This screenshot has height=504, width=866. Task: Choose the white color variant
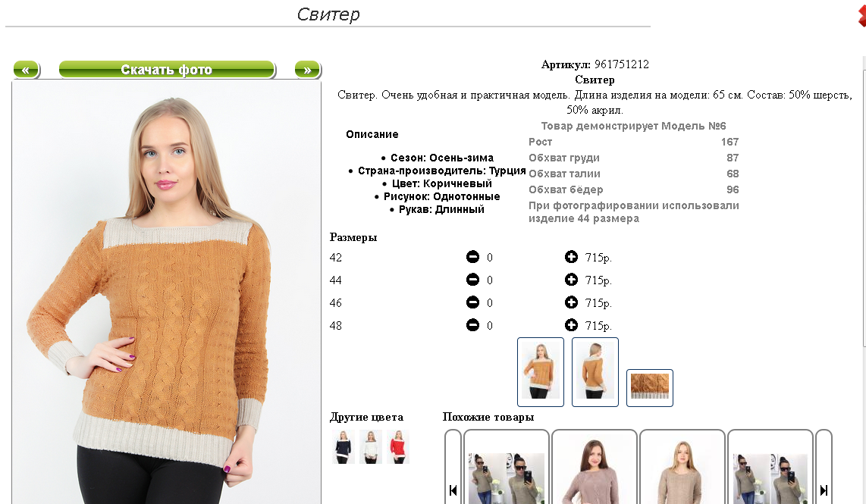[371, 446]
